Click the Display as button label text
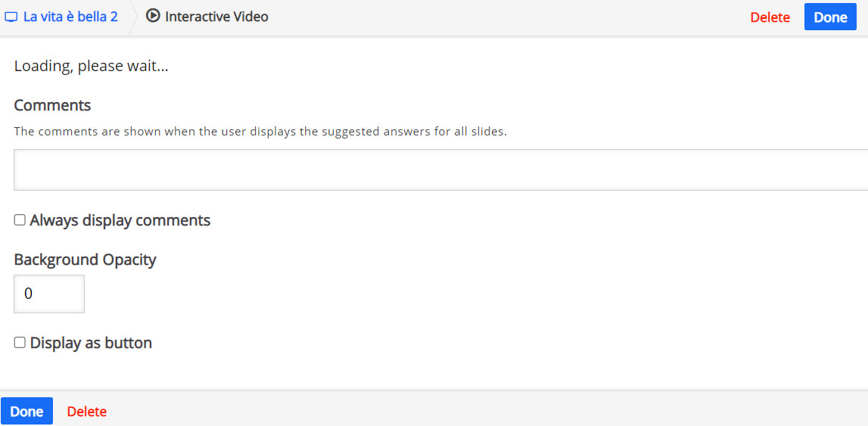868x426 pixels. pyautogui.click(x=91, y=343)
